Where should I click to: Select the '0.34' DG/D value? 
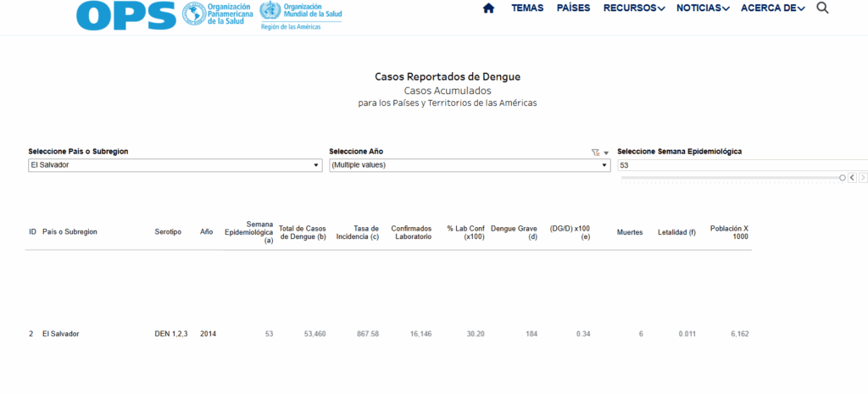[x=583, y=334]
